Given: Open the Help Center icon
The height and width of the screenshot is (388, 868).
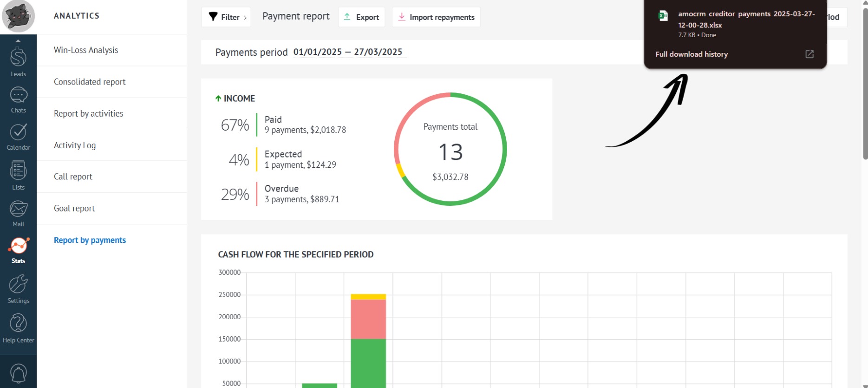Looking at the screenshot, I should click(18, 323).
